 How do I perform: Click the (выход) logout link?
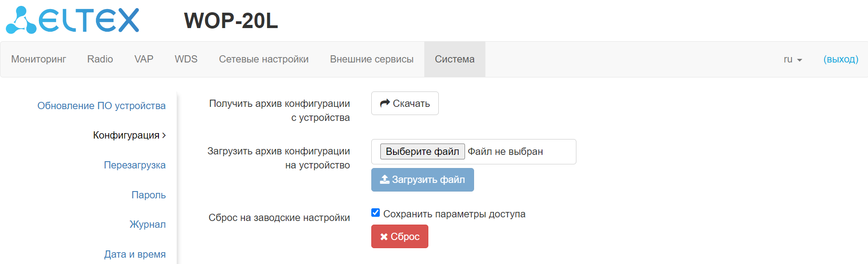(x=840, y=59)
